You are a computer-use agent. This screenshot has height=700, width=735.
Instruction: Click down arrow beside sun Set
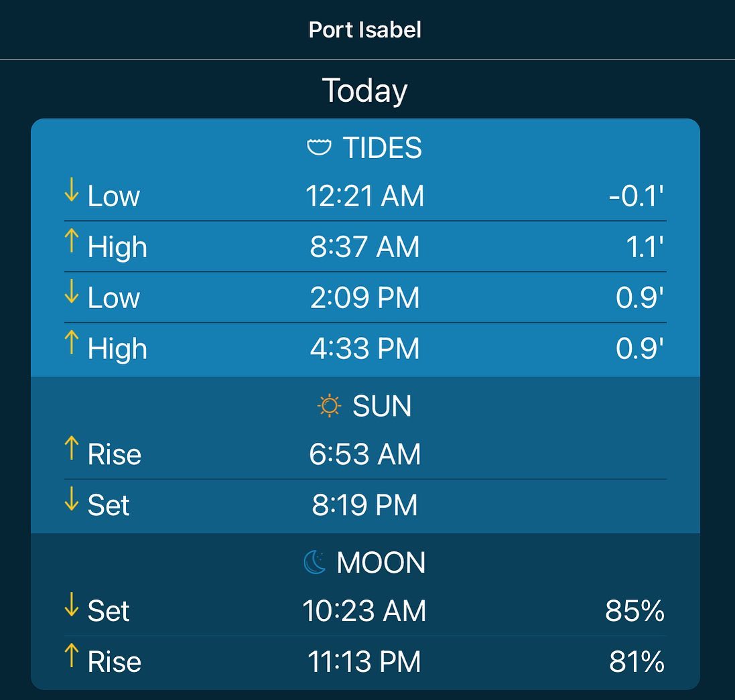tap(71, 498)
